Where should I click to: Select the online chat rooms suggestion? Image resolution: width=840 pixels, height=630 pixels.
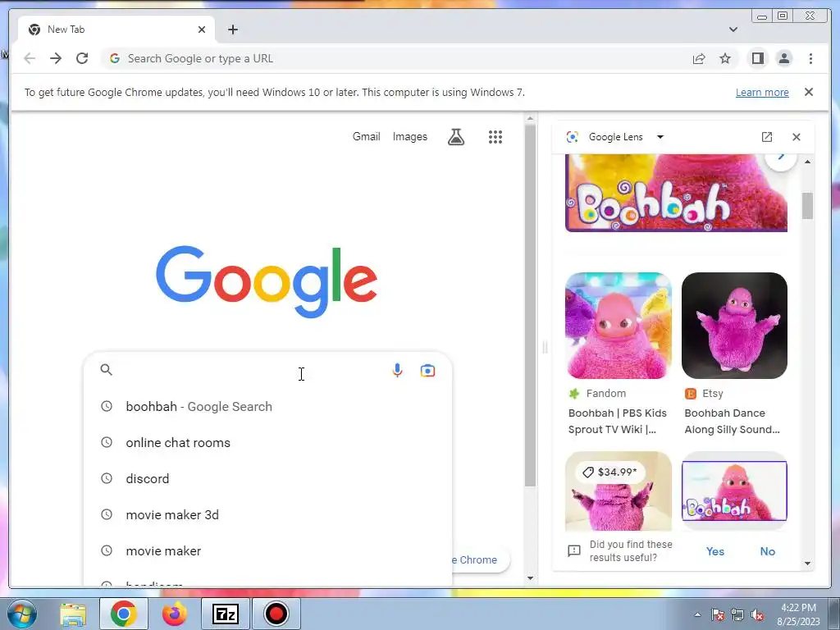pos(268,442)
